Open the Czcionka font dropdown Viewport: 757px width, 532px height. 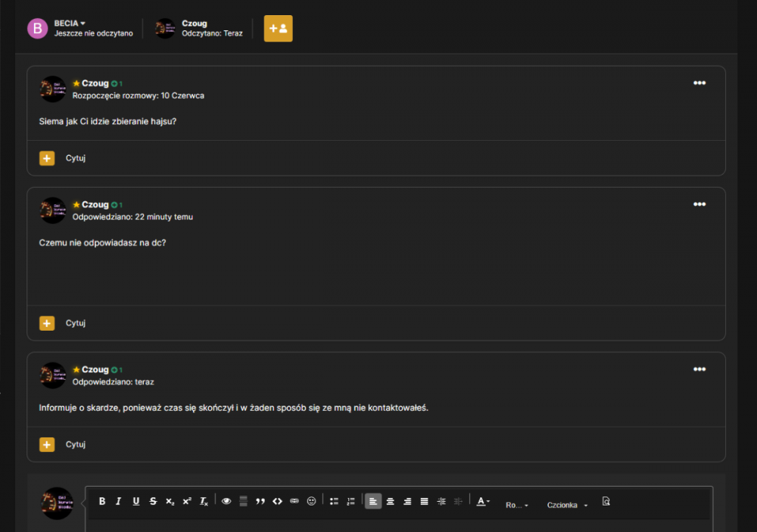pyautogui.click(x=567, y=505)
